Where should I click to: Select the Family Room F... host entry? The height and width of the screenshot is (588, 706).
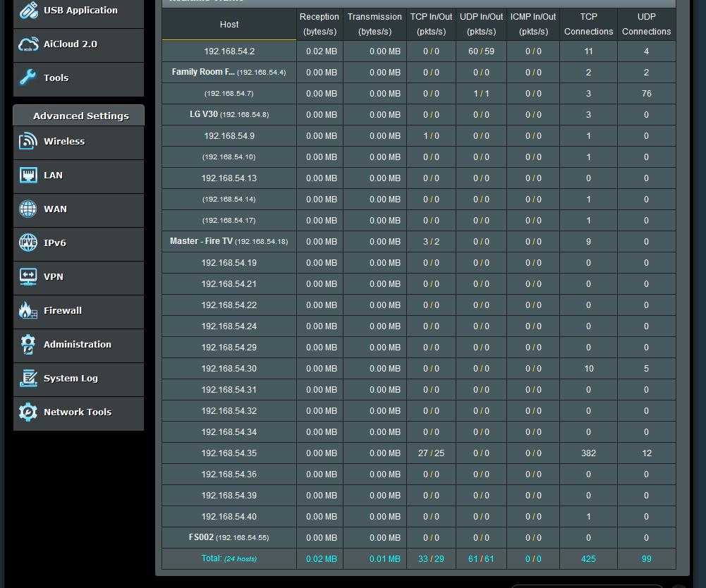coord(229,72)
